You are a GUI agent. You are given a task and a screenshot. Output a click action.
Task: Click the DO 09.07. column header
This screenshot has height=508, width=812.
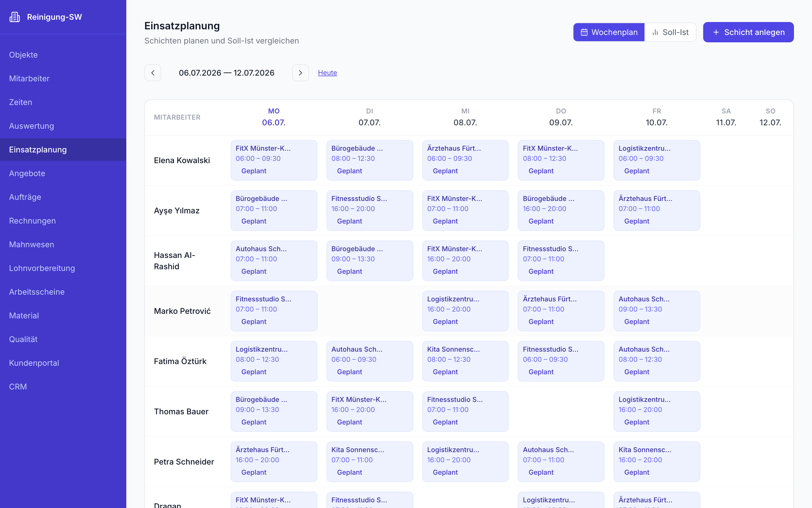(561, 117)
